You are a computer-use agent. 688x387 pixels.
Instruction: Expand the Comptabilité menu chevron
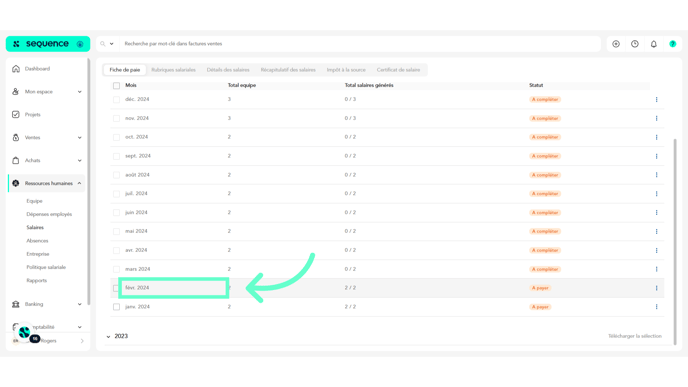tap(79, 327)
